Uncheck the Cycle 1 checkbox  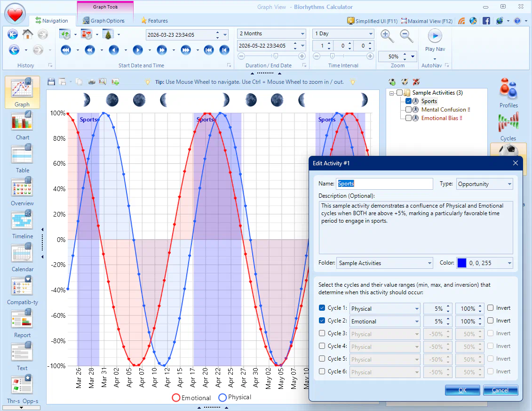tap(322, 308)
